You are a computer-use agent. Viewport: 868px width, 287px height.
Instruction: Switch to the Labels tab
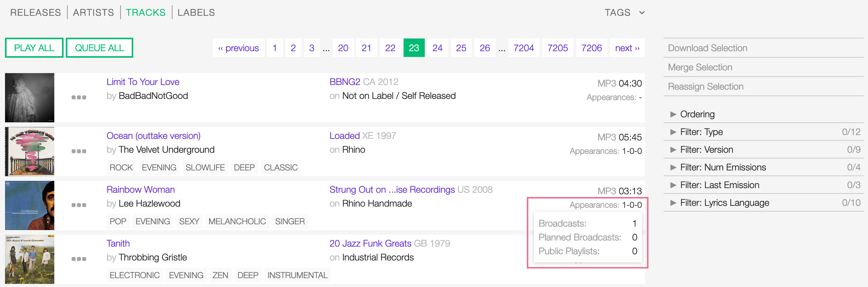[196, 13]
